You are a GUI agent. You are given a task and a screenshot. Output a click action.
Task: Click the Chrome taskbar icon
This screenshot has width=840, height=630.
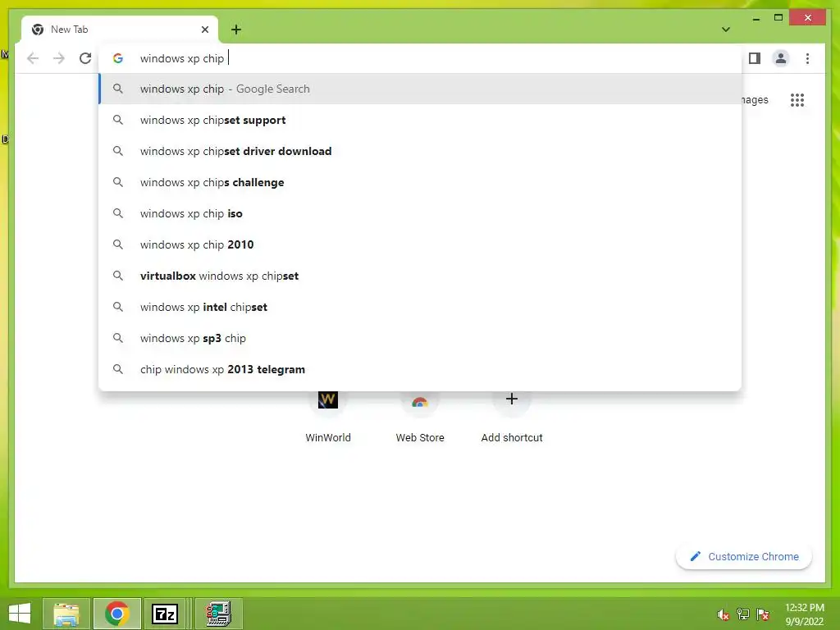[x=116, y=614]
